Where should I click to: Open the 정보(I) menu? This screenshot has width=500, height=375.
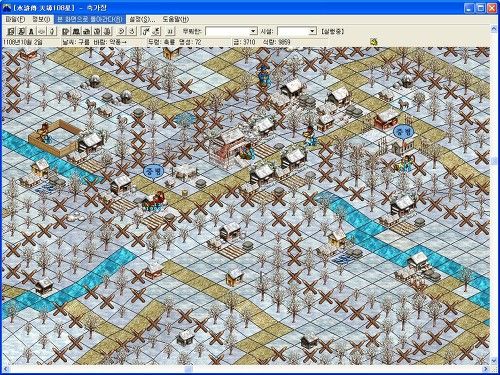tap(41, 19)
